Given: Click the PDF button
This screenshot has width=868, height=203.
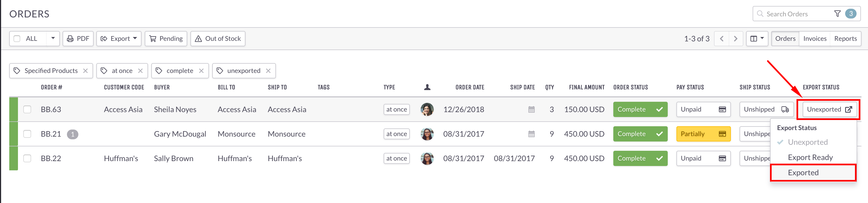Looking at the screenshot, I should pyautogui.click(x=78, y=39).
